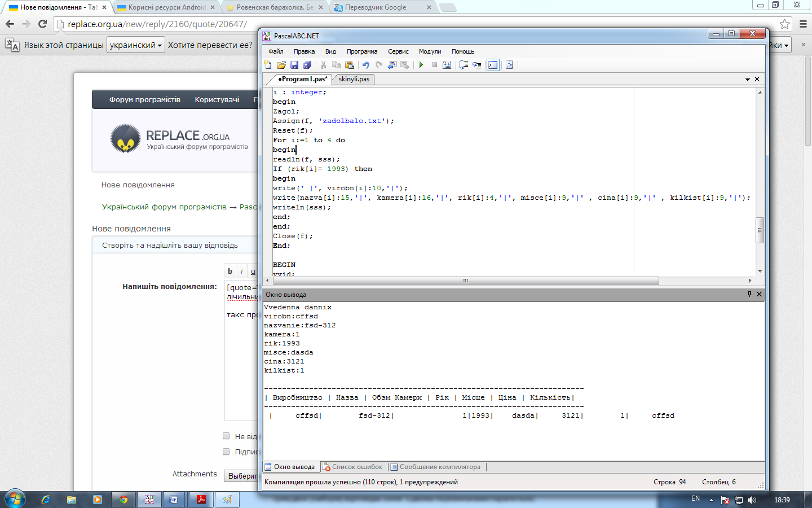Open the украинский language dropdown

[x=136, y=45]
